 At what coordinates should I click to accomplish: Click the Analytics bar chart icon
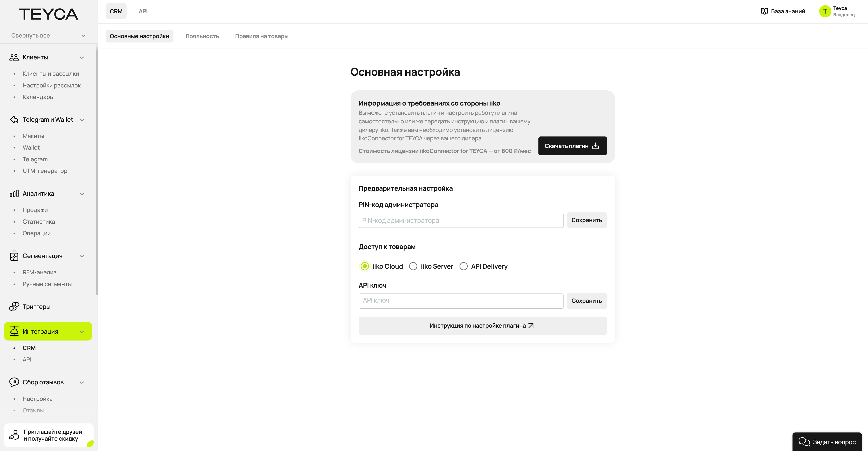[14, 194]
